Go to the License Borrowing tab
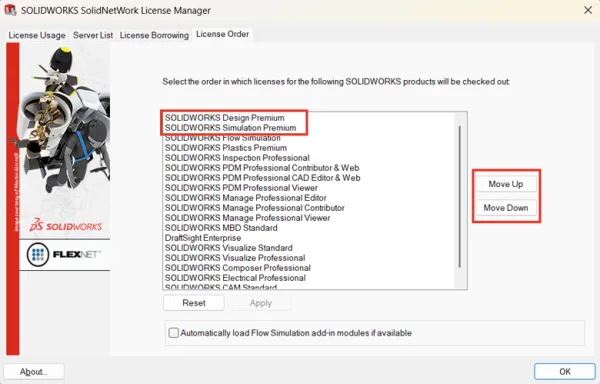This screenshot has width=600, height=384. pyautogui.click(x=154, y=35)
